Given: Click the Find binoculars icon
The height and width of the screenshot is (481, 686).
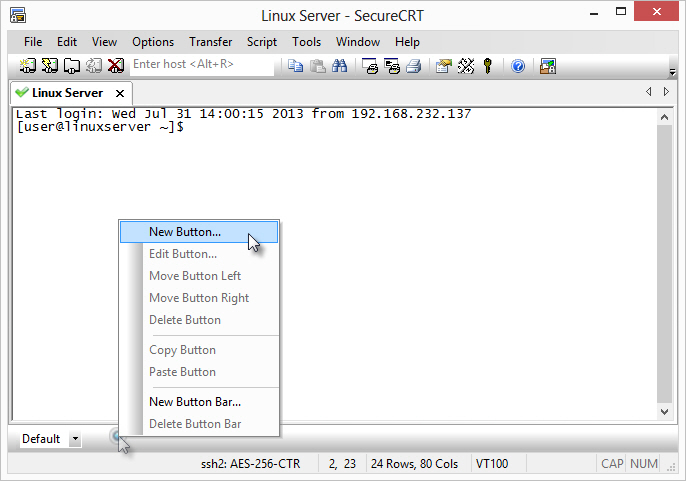Looking at the screenshot, I should (x=340, y=66).
